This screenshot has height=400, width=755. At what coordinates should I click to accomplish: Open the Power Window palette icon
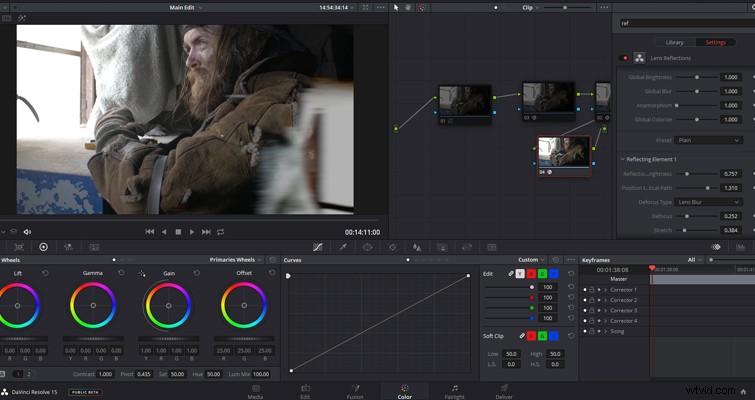tap(367, 247)
